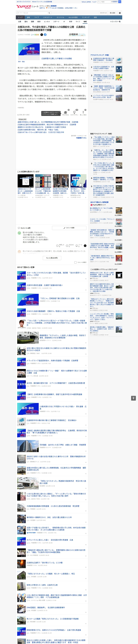Toggle コメント非表示 checkbox
138x644 pixels.
coord(75,263)
